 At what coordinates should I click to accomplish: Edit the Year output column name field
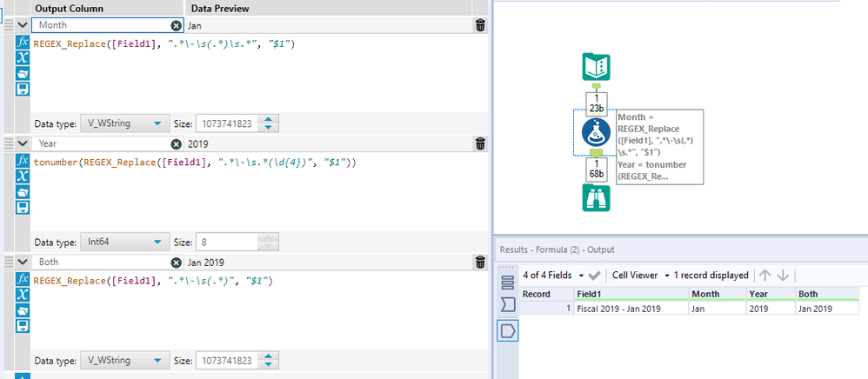click(101, 143)
